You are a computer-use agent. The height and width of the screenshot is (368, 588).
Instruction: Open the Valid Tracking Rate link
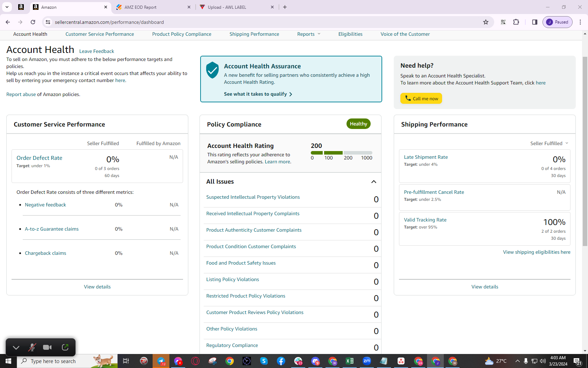tap(425, 220)
